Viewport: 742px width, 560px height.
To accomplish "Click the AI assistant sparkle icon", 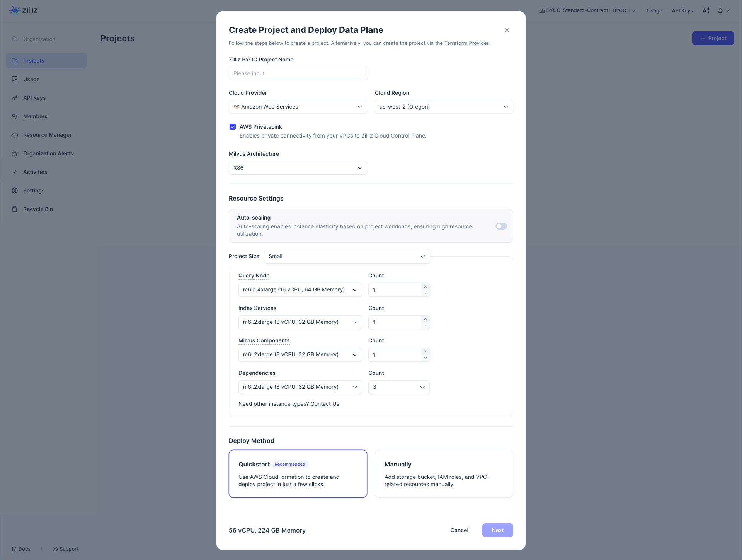I will pos(706,10).
